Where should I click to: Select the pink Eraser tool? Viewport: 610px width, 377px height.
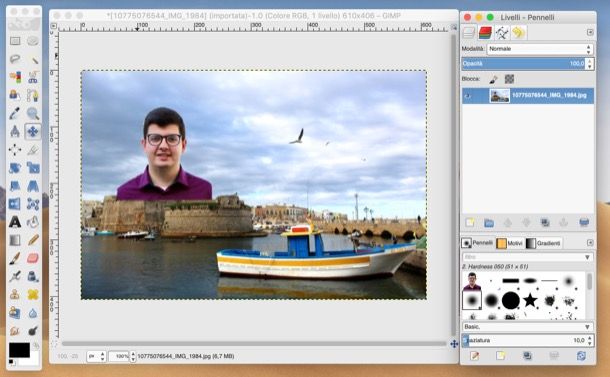(x=33, y=258)
